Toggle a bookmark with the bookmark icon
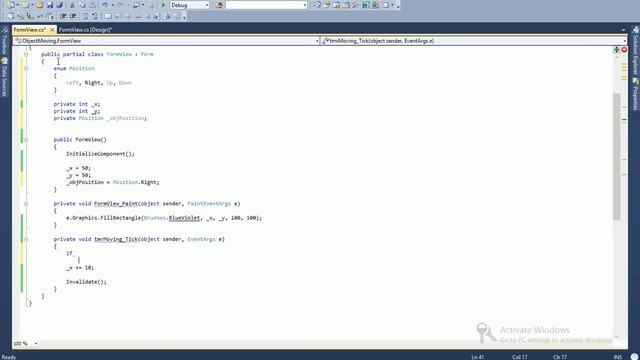The width and height of the screenshot is (640, 360). click(108, 16)
